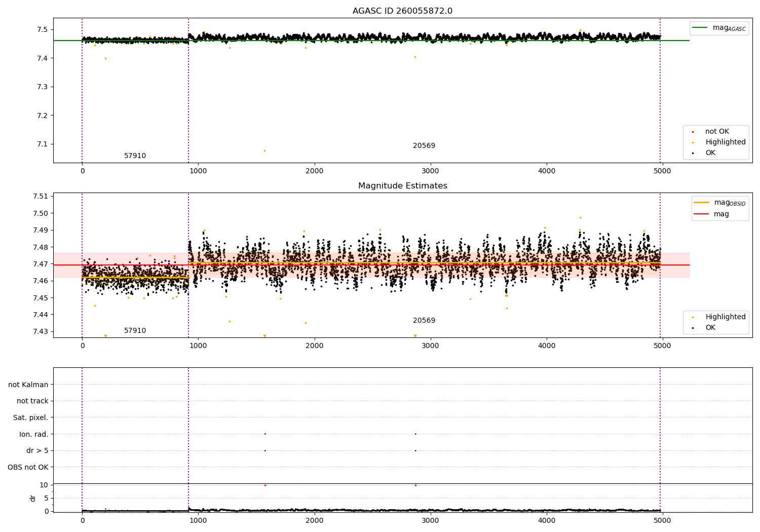
Task: Click the '3000' x-tick under top plot
Action: point(431,171)
